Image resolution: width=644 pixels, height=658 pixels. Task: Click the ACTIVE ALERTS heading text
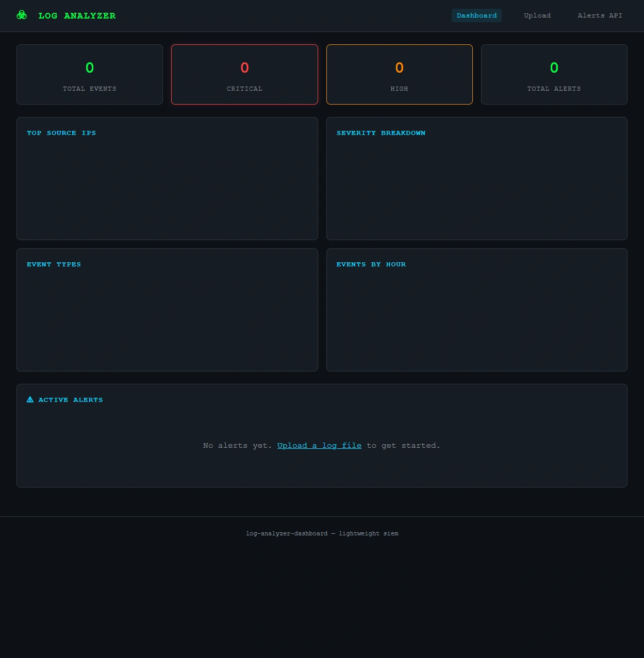71,400
